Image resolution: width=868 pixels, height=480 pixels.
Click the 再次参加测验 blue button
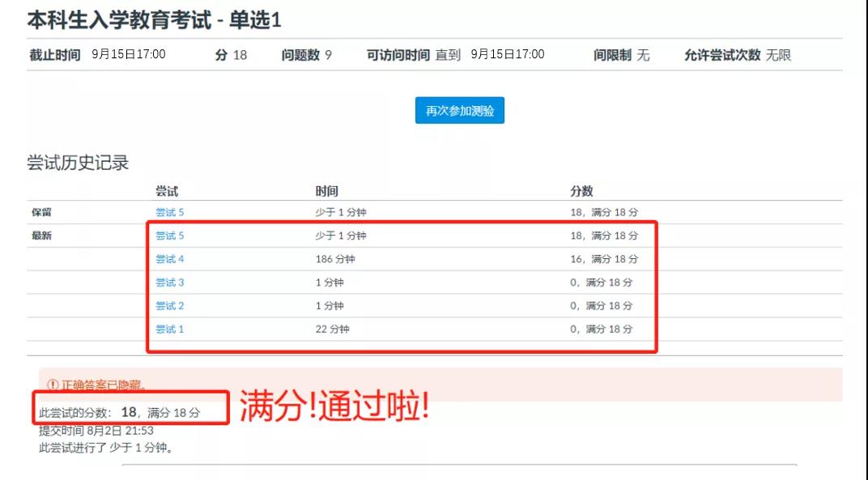[459, 110]
